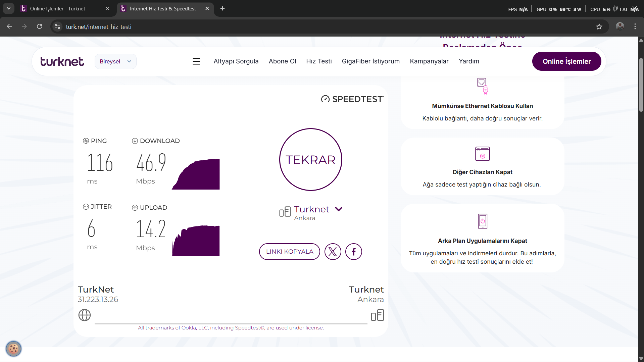Viewport: 644px width, 362px height.
Task: Click the Speedtest logo
Action: pyautogui.click(x=352, y=99)
